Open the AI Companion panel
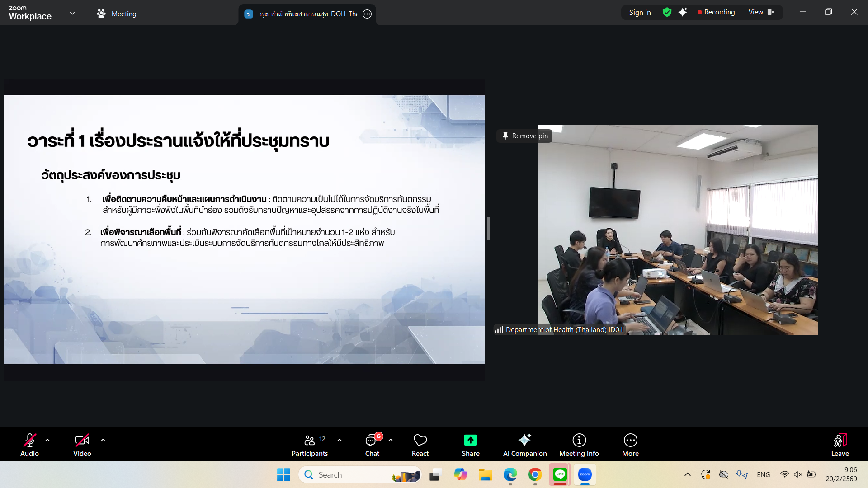Screen dimensions: 868x488 pos(524,445)
